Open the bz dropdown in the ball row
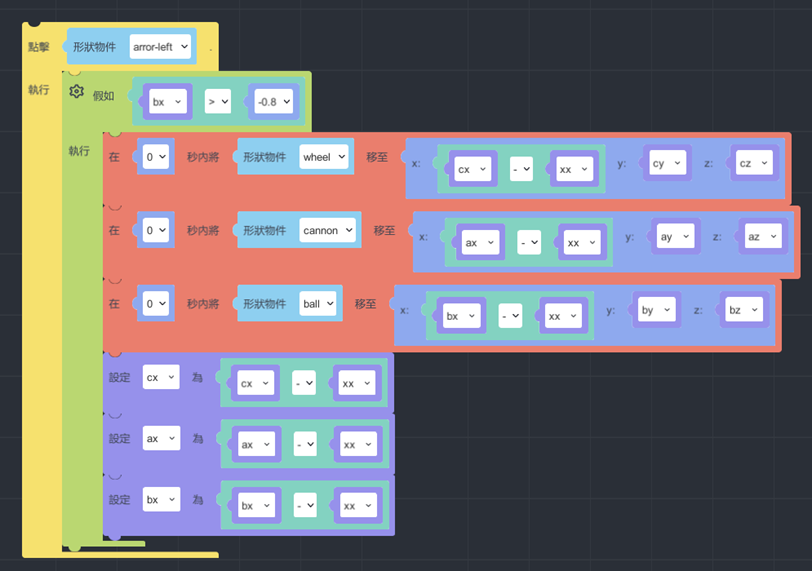 pyautogui.click(x=741, y=310)
